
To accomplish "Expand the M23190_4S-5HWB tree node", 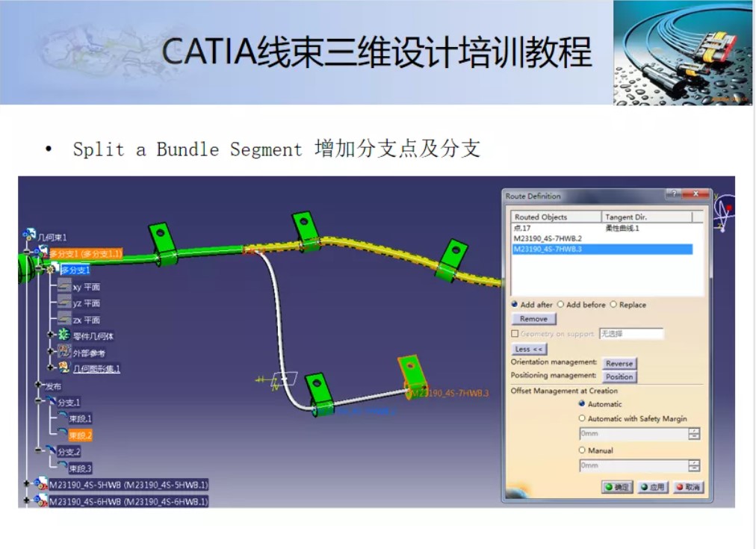I will click(27, 484).
